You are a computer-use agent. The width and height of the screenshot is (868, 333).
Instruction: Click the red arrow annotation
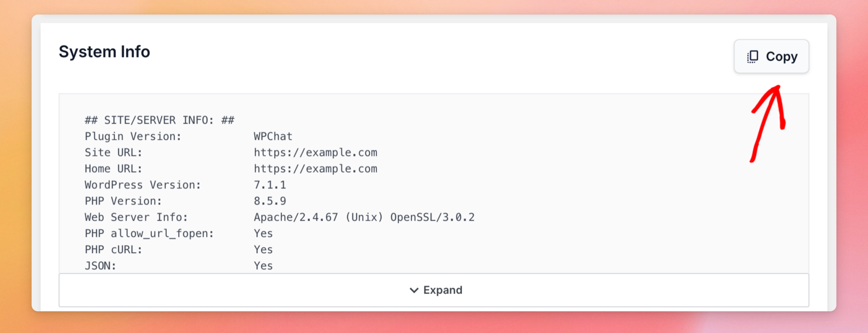pos(767,123)
